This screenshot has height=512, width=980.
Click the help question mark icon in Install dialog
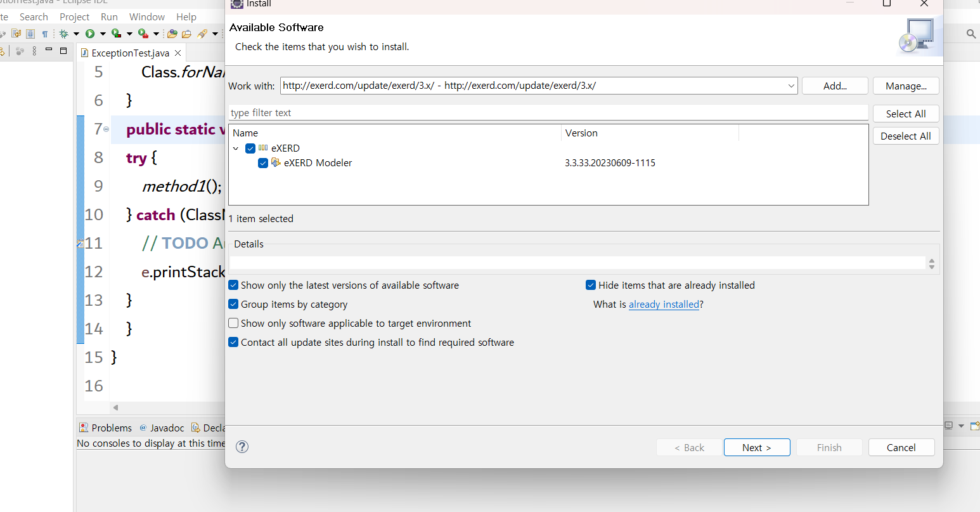point(242,447)
